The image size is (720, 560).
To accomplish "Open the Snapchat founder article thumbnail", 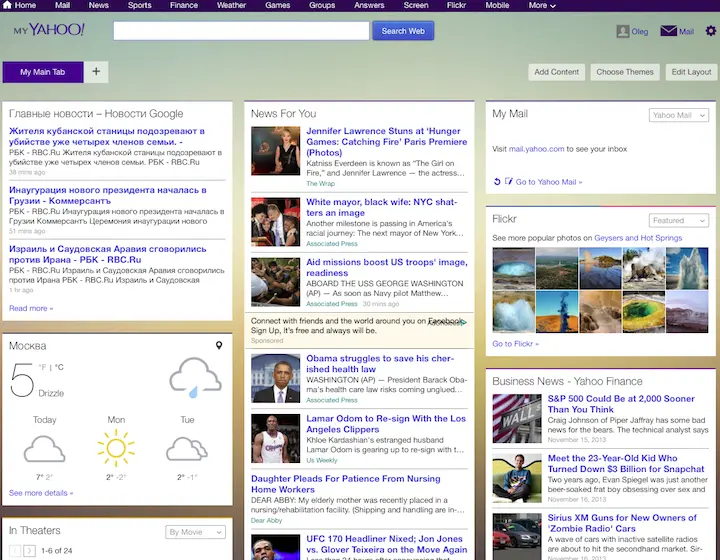I will point(517,478).
